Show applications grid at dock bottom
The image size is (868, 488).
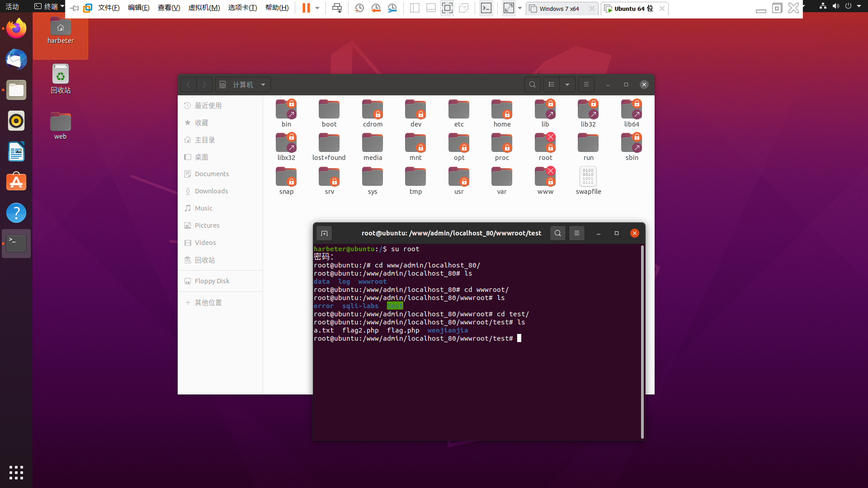(16, 473)
